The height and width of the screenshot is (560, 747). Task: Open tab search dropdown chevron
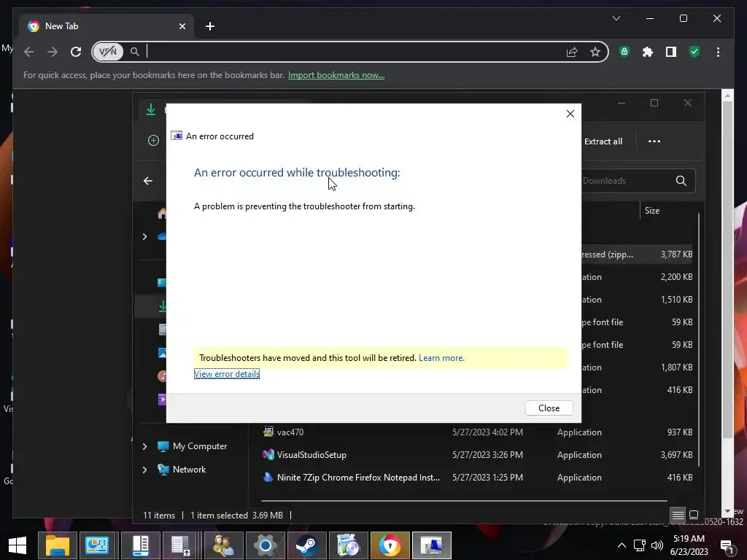(616, 18)
